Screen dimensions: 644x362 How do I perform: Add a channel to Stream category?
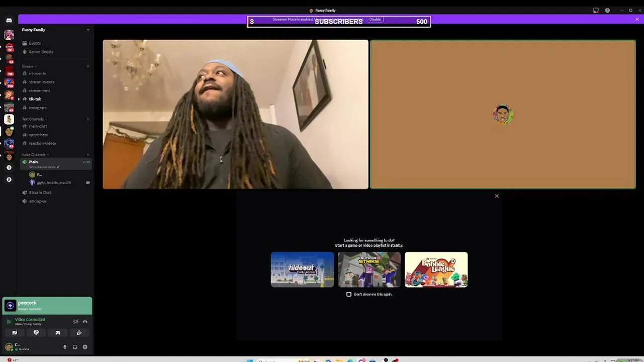pos(88,66)
